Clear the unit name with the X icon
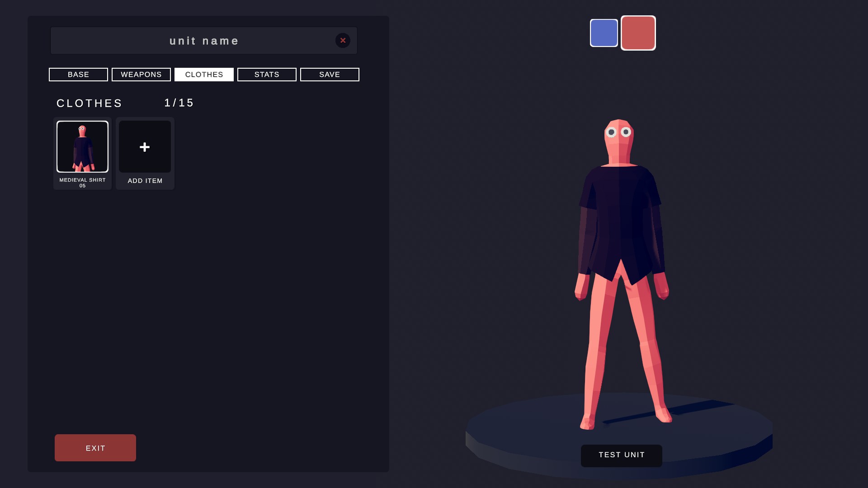Screen dimensions: 868x488 (x=343, y=41)
